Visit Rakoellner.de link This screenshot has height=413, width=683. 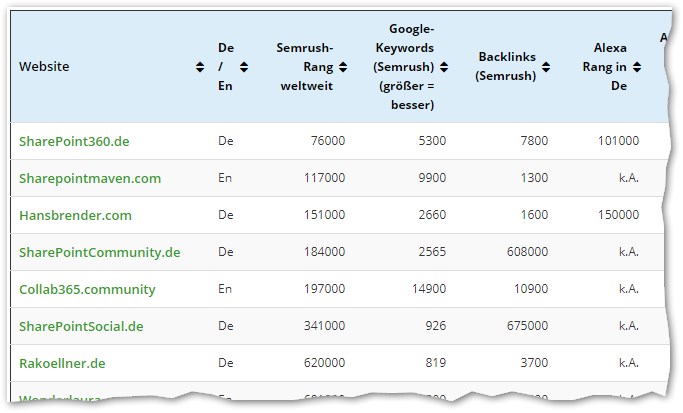[x=62, y=363]
